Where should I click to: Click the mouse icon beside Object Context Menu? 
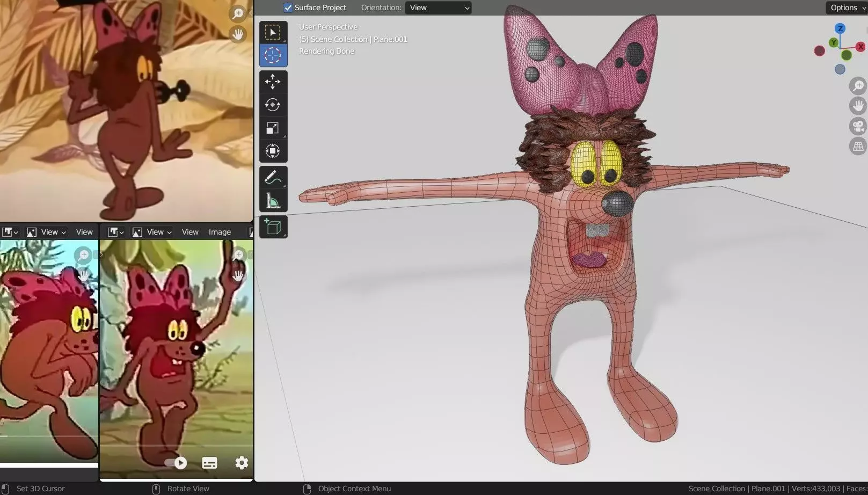(x=307, y=489)
